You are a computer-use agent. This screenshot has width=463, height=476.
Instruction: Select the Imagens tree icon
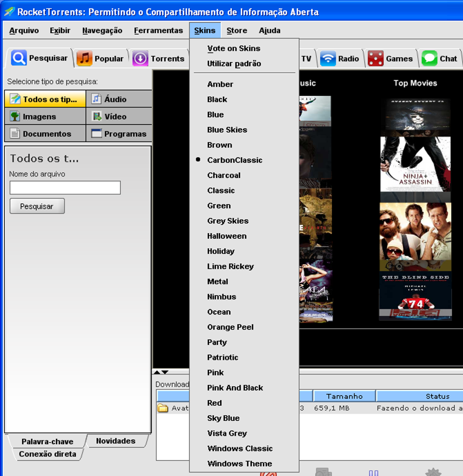[15, 116]
